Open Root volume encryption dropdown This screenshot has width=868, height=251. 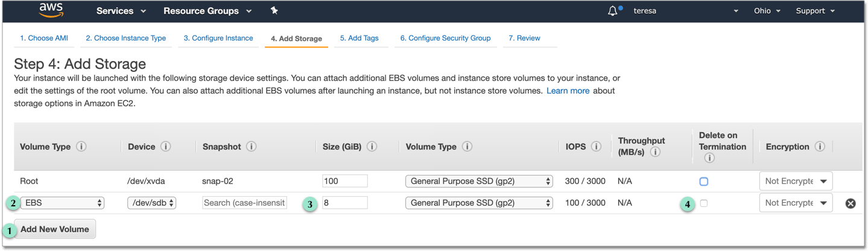[796, 181]
